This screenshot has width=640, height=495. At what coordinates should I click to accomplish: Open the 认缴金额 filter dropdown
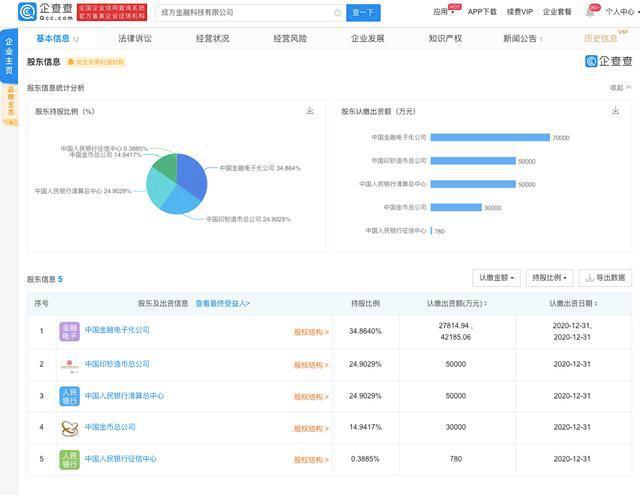496,278
